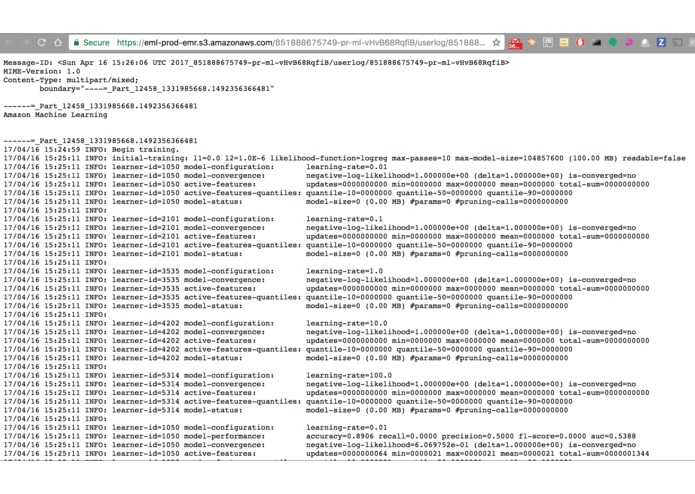Viewport: 695px width, 494px height.
Task: Click the Cast screen icon in the toolbar
Action: (678, 43)
